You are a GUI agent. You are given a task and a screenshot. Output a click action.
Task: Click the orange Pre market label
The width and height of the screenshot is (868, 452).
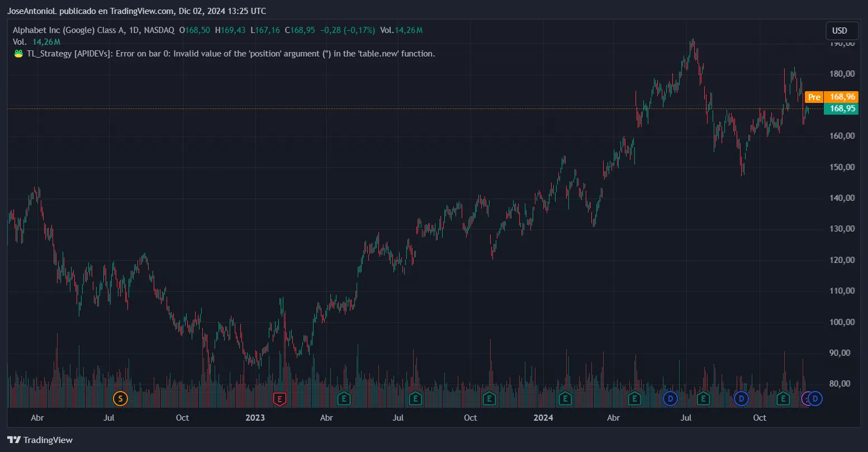tap(814, 97)
